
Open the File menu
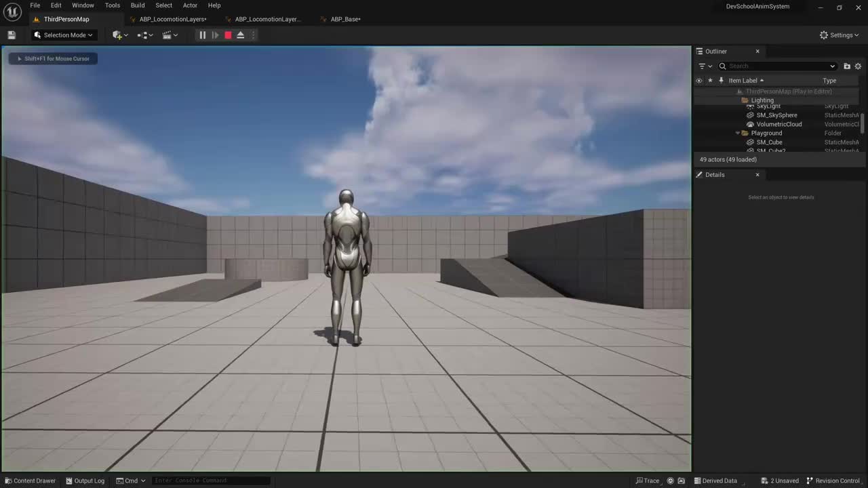coord(35,5)
